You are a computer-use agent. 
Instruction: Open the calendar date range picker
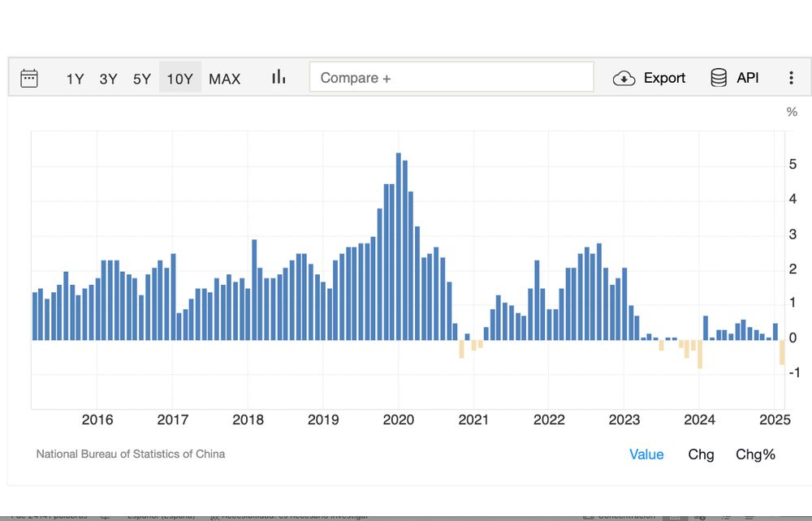(29, 78)
